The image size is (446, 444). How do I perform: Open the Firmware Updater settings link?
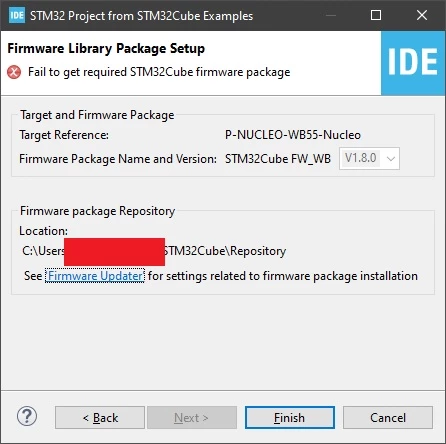[95, 276]
